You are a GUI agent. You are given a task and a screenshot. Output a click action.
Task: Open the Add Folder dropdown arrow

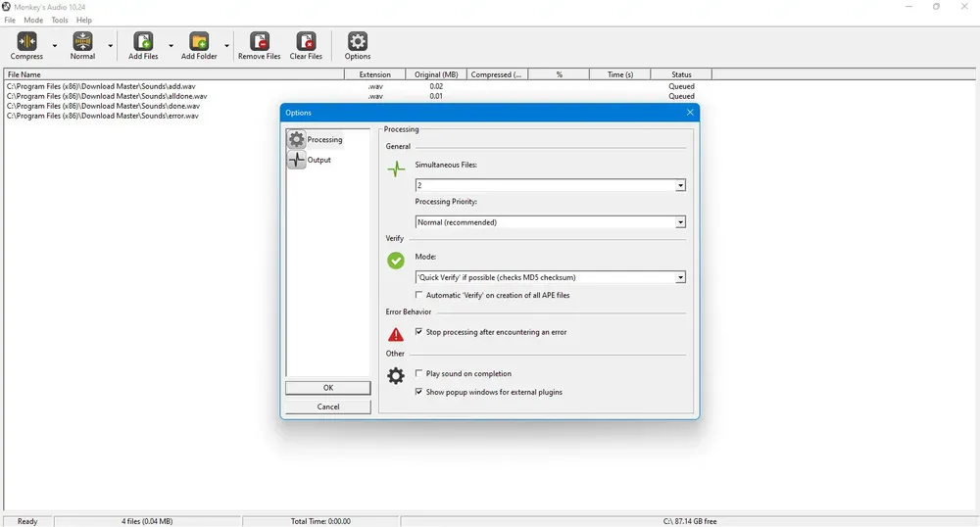226,46
